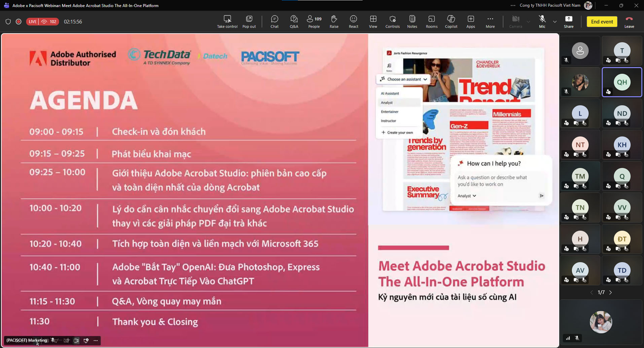
Task: Launch Copilot in the meeting
Action: pyautogui.click(x=451, y=22)
